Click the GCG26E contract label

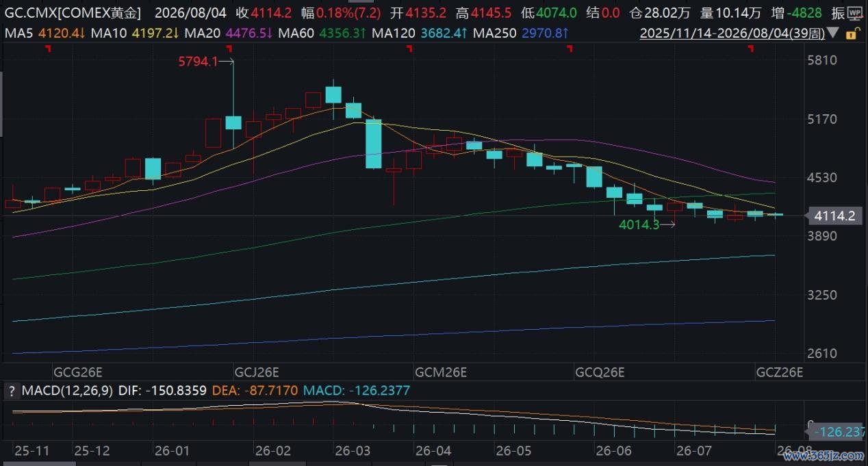(78, 373)
